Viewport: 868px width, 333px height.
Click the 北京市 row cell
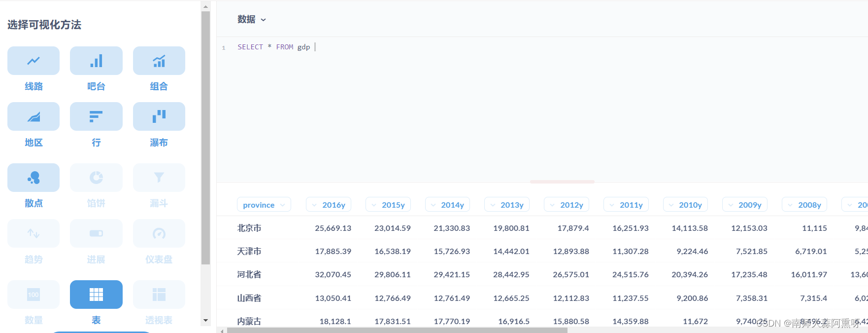coord(249,228)
